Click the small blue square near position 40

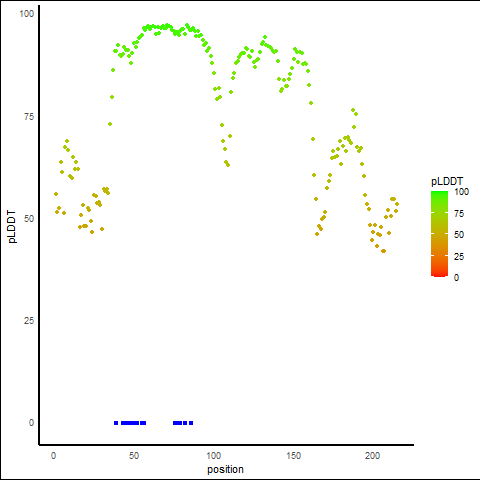point(116,423)
